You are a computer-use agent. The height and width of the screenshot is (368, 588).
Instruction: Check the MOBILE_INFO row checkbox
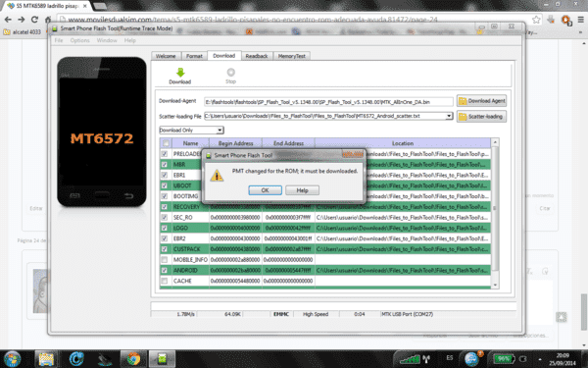(165, 259)
